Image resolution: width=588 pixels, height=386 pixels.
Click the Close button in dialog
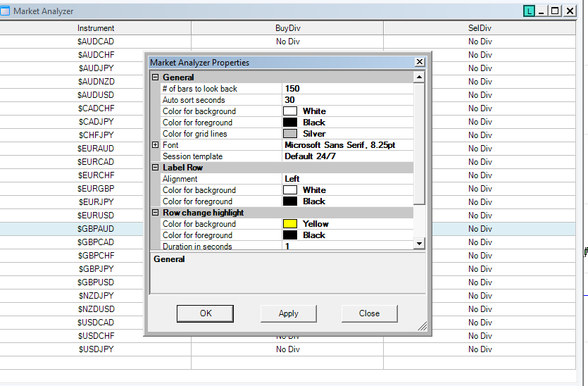pyautogui.click(x=370, y=313)
